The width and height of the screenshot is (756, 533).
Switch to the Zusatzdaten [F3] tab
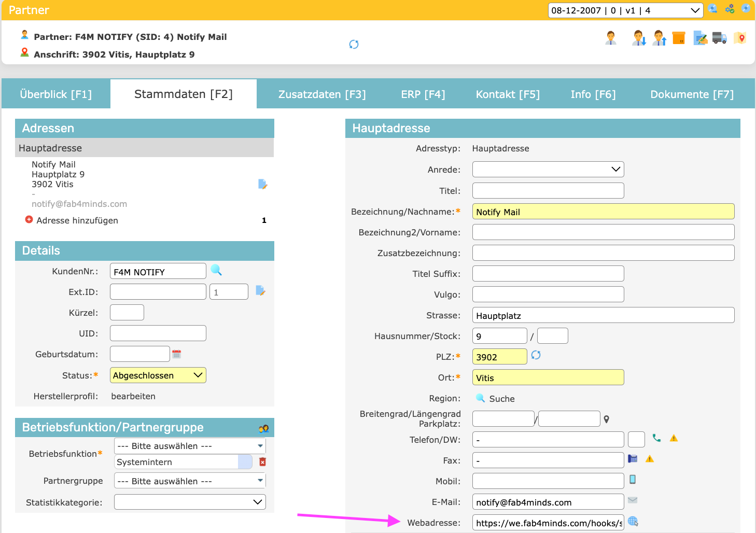pos(322,94)
